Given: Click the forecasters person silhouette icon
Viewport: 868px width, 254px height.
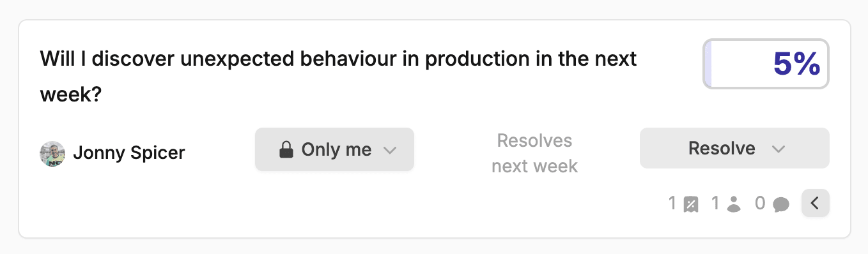Looking at the screenshot, I should coord(734,205).
